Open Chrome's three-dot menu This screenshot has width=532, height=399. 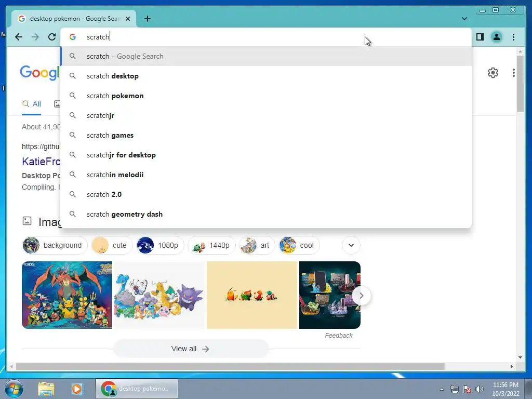click(513, 37)
